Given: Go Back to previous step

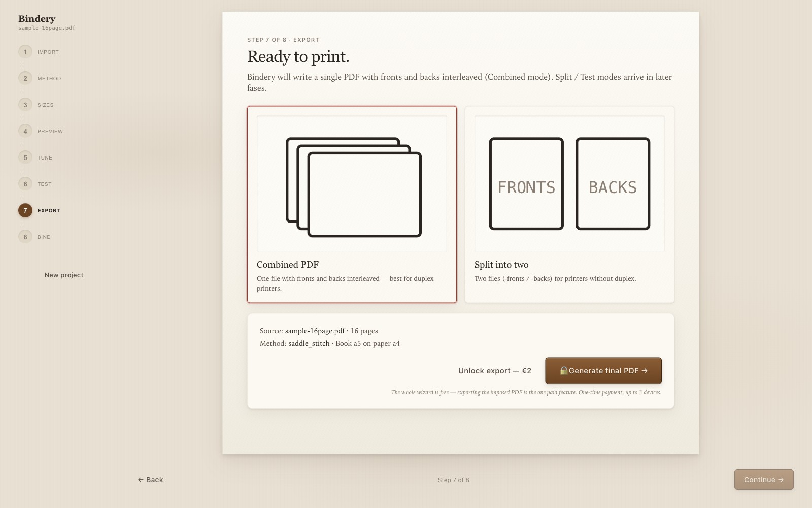Looking at the screenshot, I should point(150,480).
